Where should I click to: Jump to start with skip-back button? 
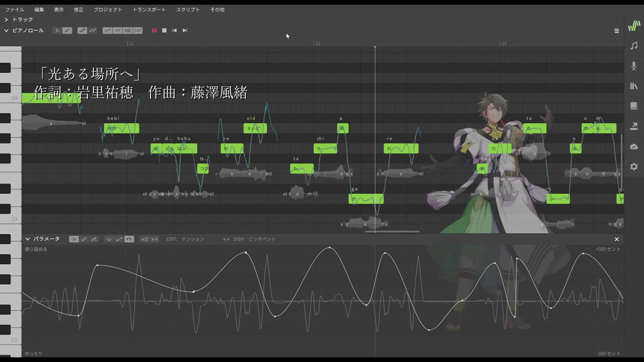pos(174,30)
